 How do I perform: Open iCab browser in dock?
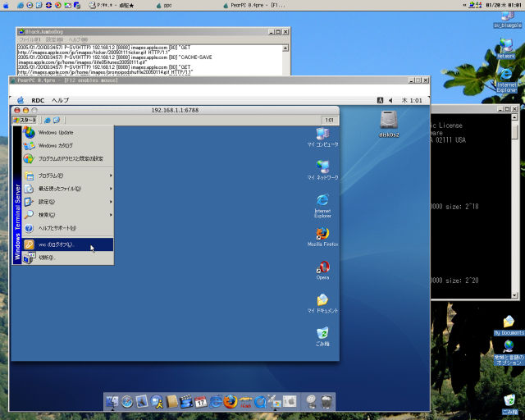coord(245,402)
